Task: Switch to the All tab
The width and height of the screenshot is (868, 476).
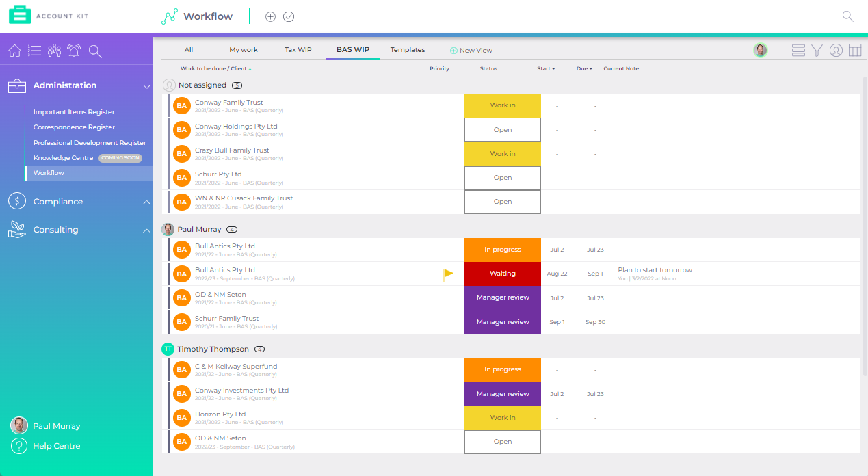Action: tap(189, 50)
